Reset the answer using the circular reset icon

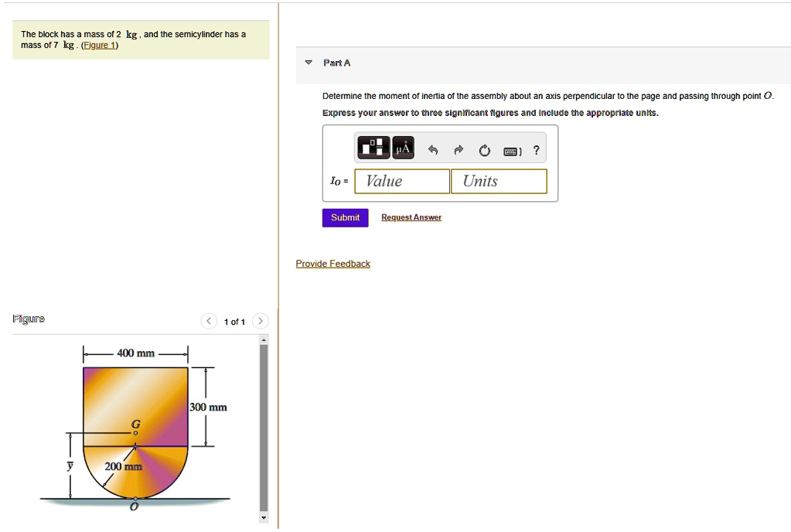click(484, 151)
